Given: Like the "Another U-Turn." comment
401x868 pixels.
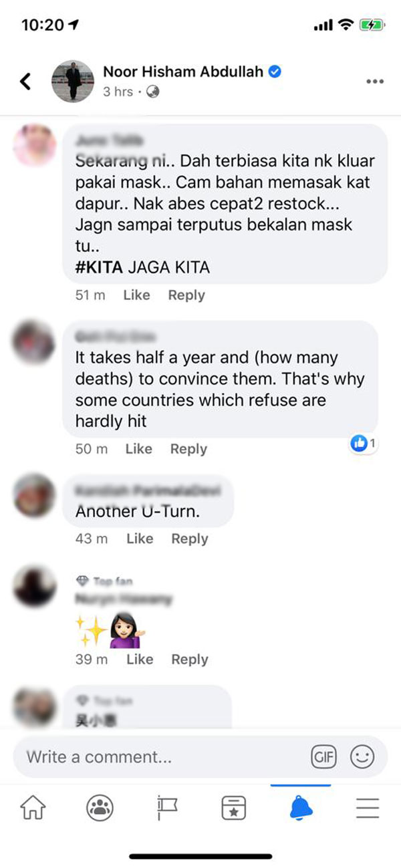Looking at the screenshot, I should pos(140,539).
